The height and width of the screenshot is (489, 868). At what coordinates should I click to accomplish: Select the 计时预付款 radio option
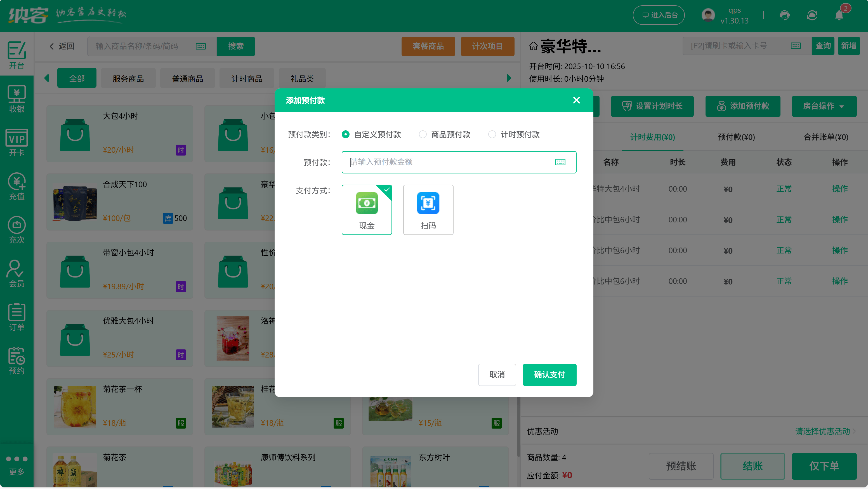pos(492,134)
